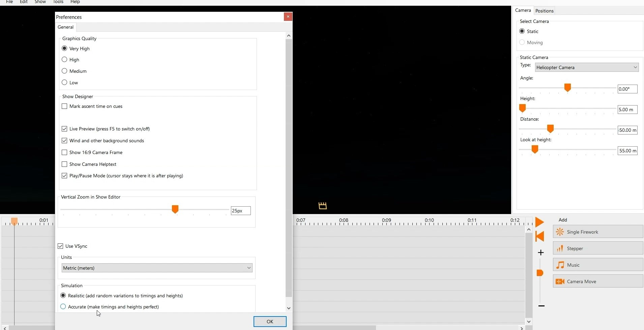Image resolution: width=644 pixels, height=330 pixels.
Task: Click 0:10 mark on timeline ruler
Action: click(429, 220)
